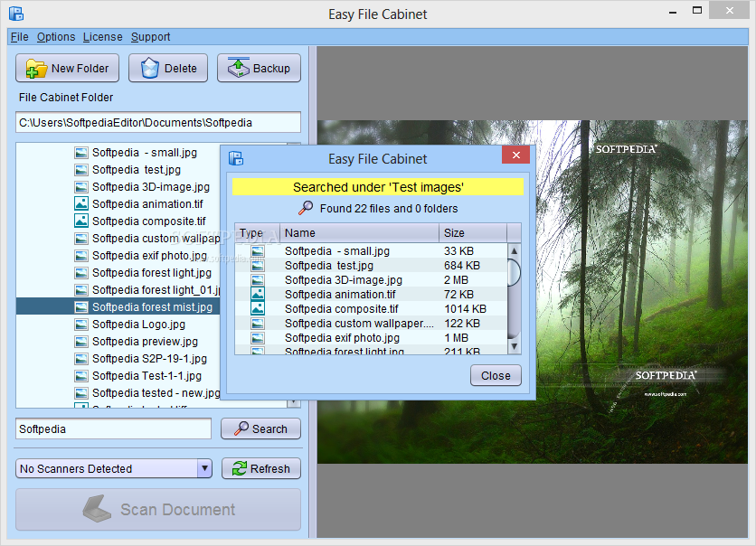
Task: Click 'Softpedia 3D-image.jpg' name in search results
Action: tap(344, 280)
